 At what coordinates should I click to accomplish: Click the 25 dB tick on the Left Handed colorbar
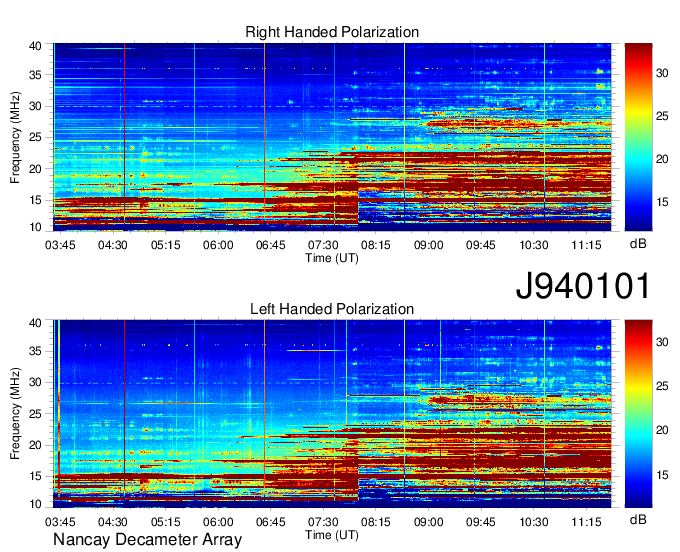pos(662,386)
